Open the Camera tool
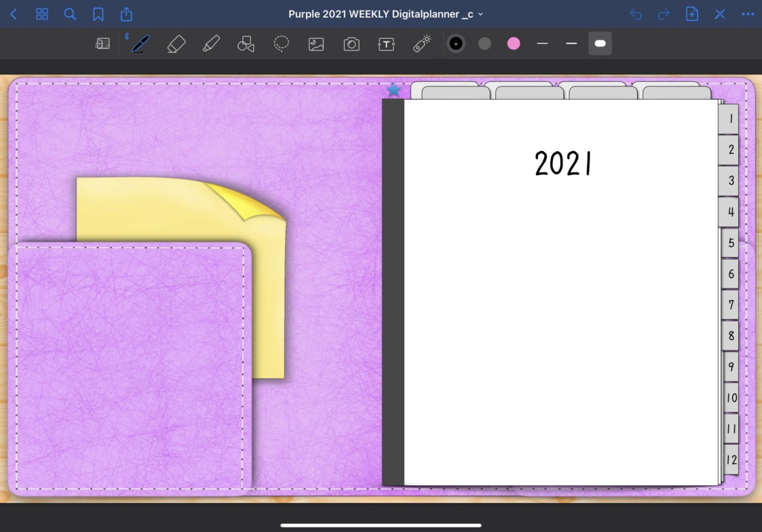 point(351,44)
